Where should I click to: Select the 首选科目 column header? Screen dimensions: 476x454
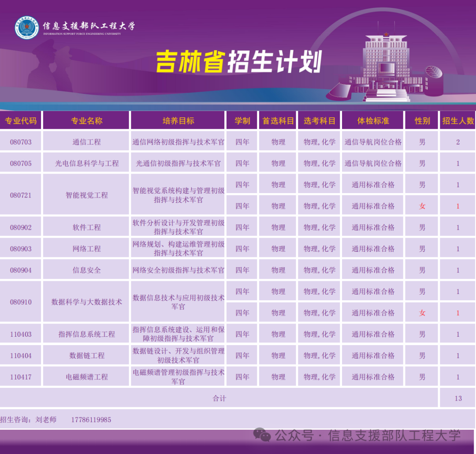278,121
